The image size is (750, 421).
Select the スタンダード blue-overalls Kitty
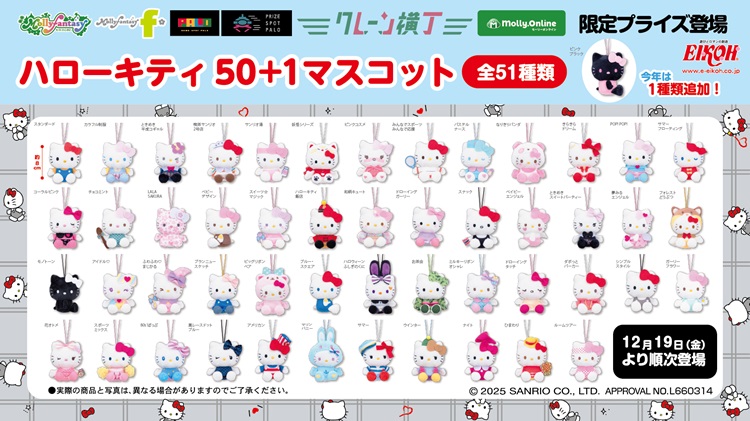pyautogui.click(x=65, y=162)
